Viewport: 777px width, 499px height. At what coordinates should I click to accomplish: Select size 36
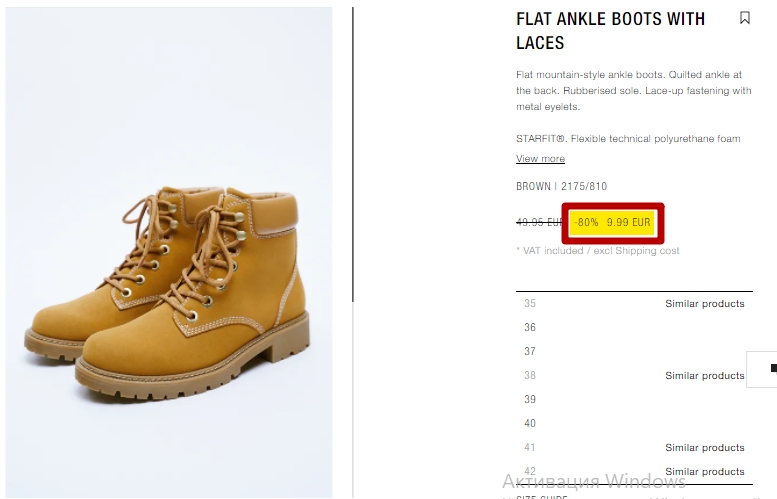530,327
